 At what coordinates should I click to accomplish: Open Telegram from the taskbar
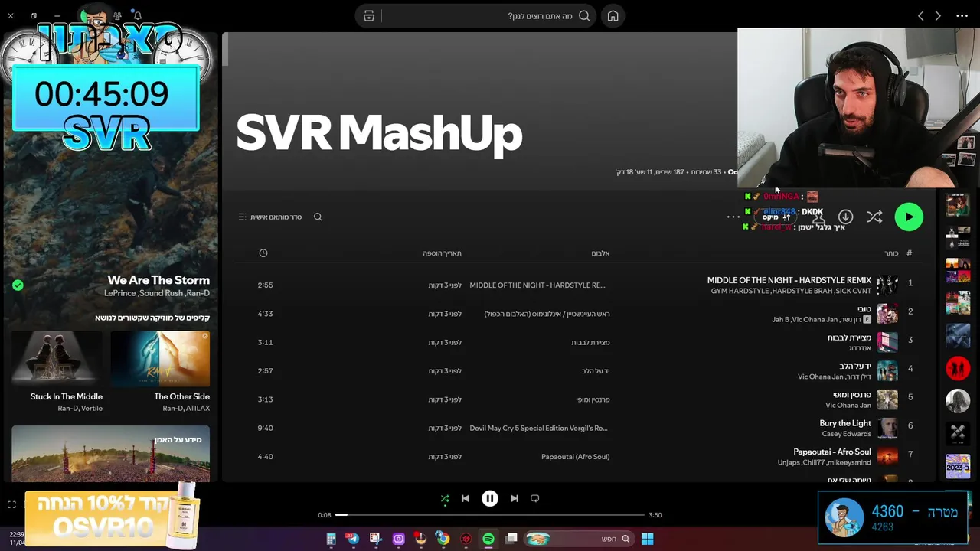point(352,539)
